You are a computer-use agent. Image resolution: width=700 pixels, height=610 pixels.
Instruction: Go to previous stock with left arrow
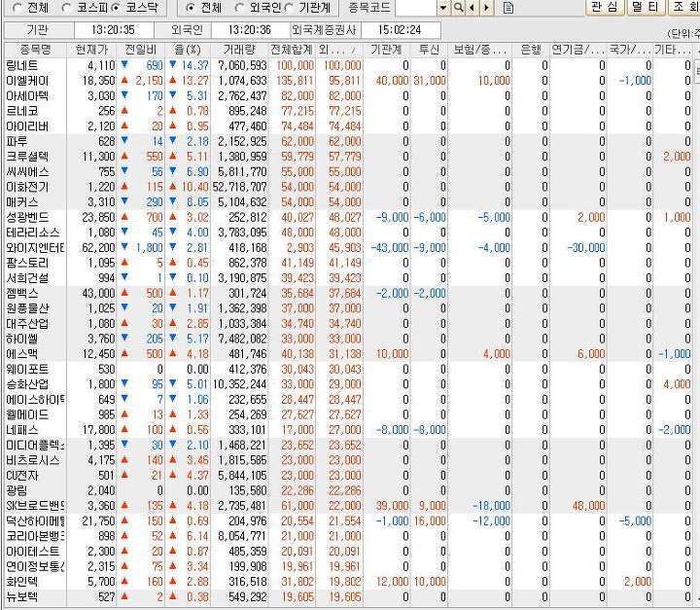[x=472, y=8]
